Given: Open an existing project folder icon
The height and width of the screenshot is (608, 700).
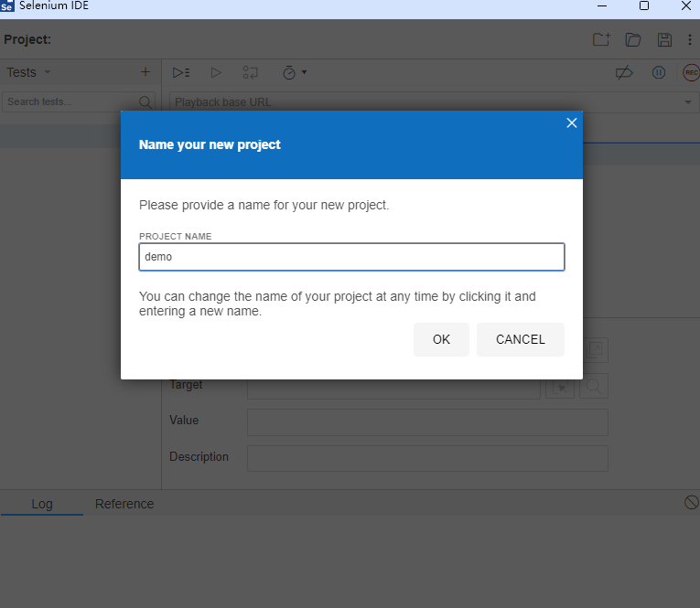Looking at the screenshot, I should point(633,39).
